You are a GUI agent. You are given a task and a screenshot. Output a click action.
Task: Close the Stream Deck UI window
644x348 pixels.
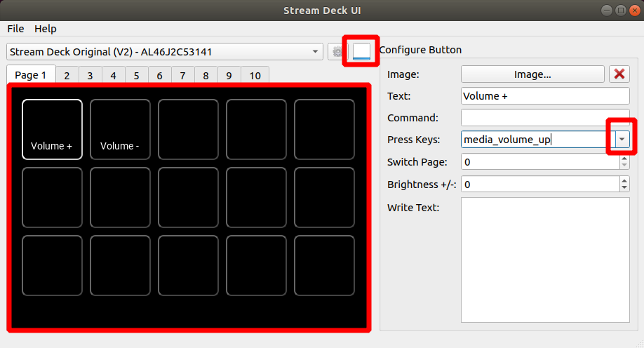point(635,11)
